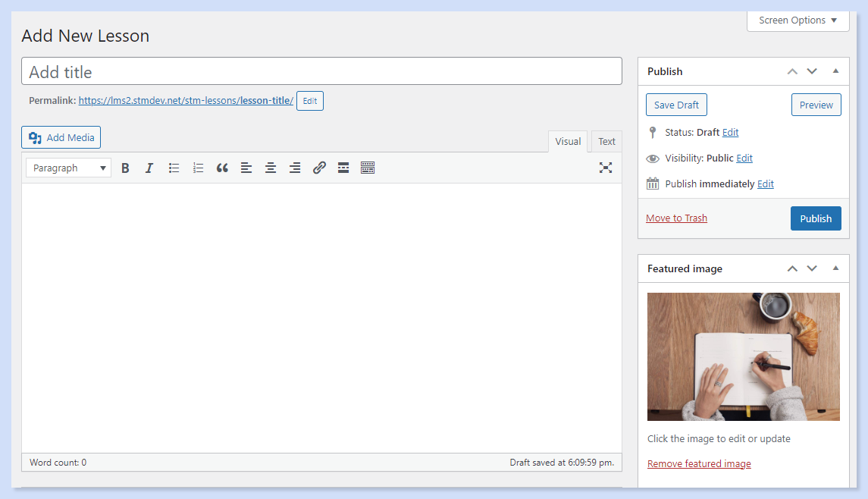868x499 pixels.
Task: Insert or edit a link
Action: (319, 168)
